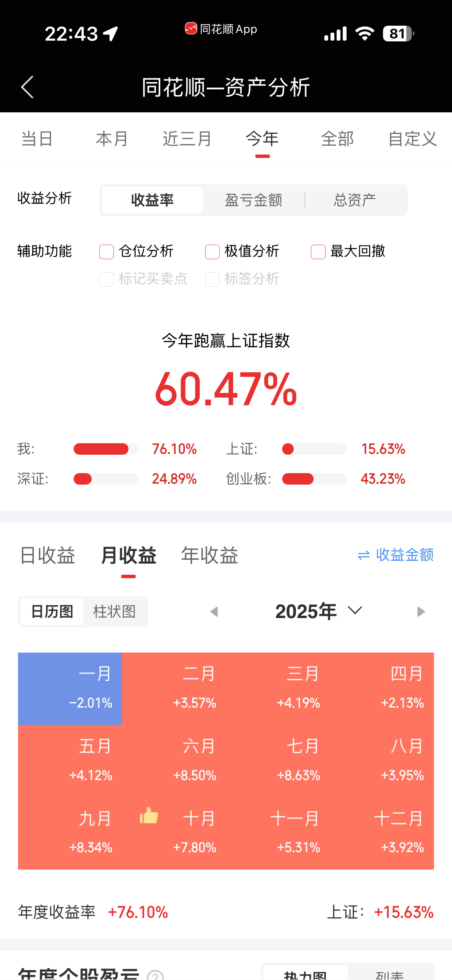
Task: Open the 年收益 tab
Action: click(x=209, y=555)
